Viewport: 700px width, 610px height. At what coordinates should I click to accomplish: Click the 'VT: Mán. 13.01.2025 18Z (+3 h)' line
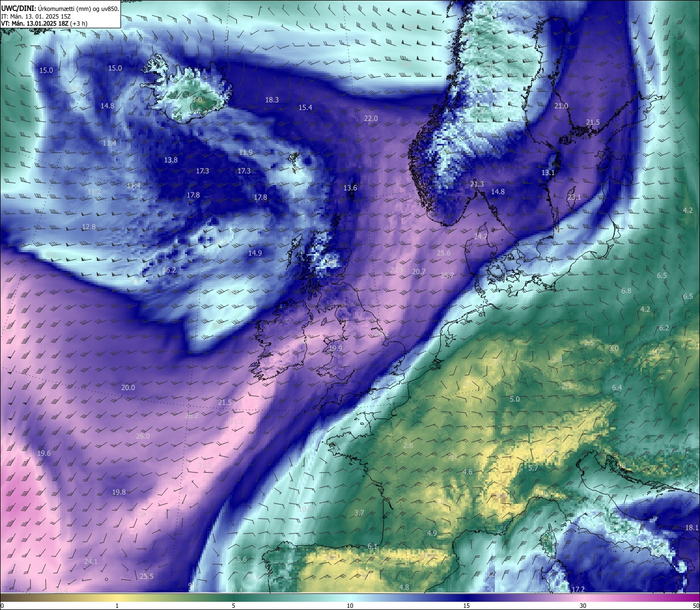[x=44, y=24]
